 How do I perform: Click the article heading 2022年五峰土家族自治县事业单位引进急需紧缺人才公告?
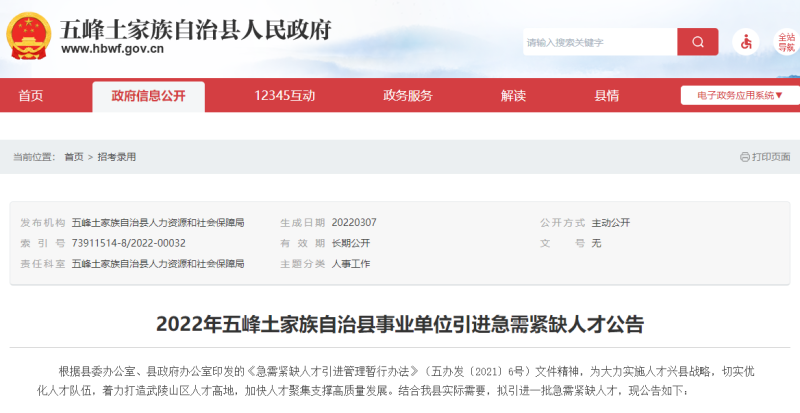pyautogui.click(x=400, y=324)
